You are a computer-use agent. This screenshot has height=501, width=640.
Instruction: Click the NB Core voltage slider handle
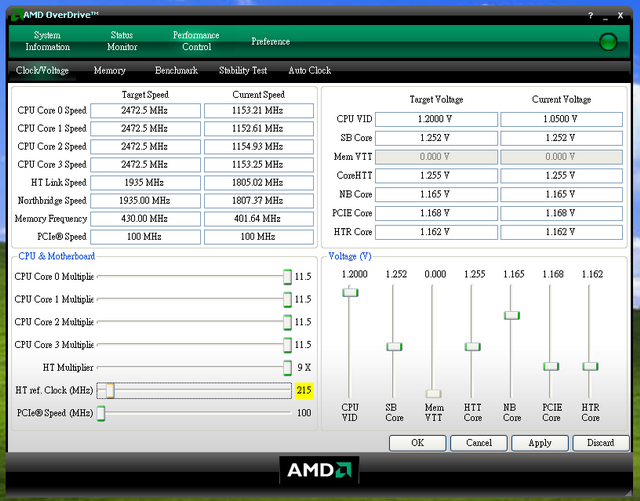(x=512, y=315)
